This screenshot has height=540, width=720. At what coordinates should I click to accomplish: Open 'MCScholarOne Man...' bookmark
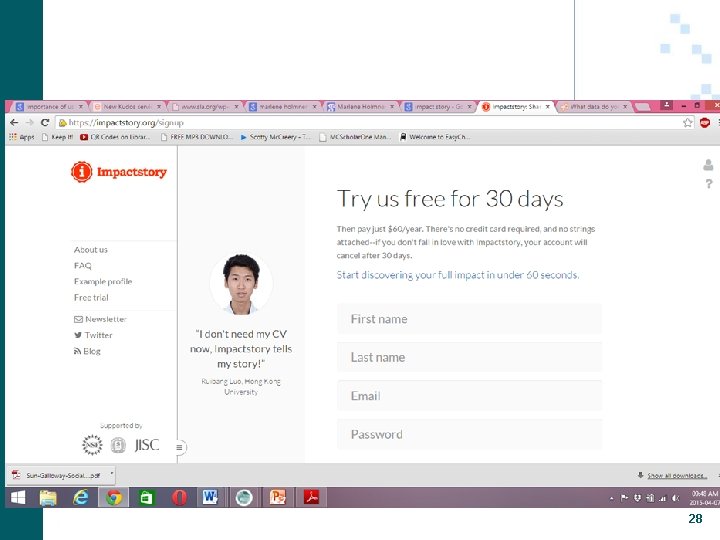[355, 137]
